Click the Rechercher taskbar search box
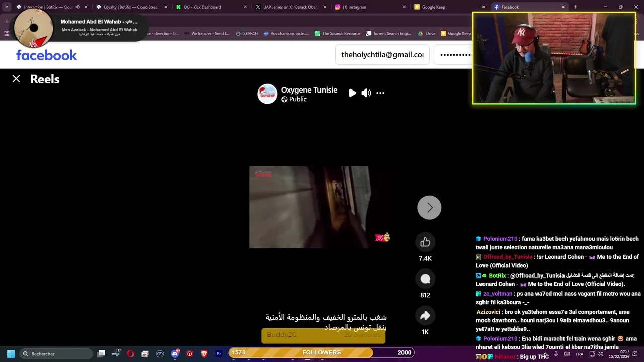The width and height of the screenshot is (644, 362). [55, 354]
